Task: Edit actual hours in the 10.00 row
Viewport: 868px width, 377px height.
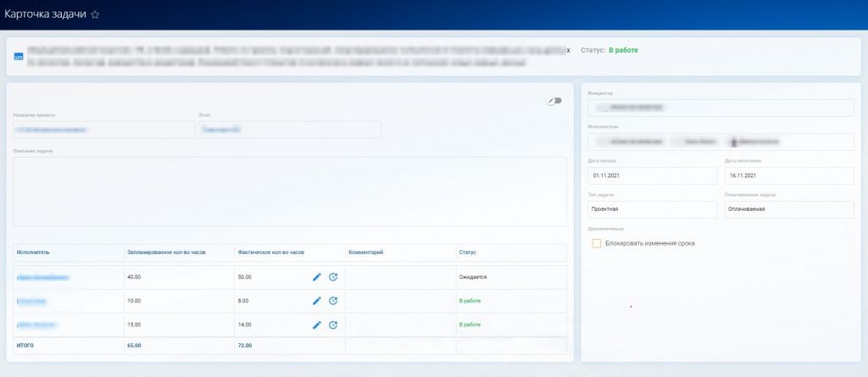Action: [x=317, y=301]
